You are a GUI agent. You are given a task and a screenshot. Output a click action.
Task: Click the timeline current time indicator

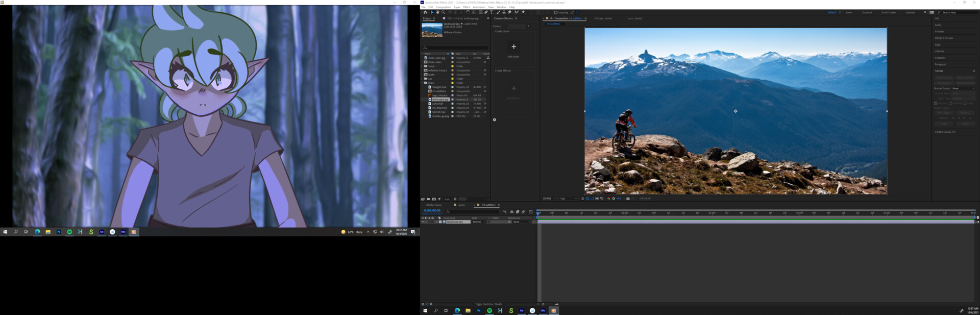[538, 213]
